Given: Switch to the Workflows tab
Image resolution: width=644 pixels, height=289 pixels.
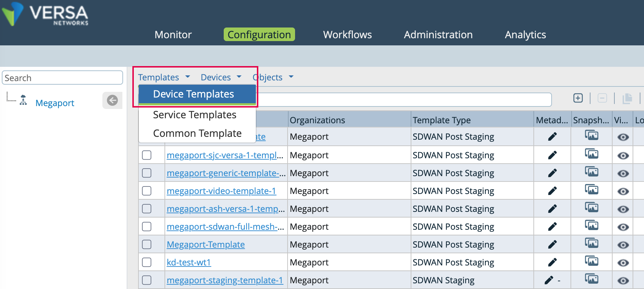Looking at the screenshot, I should pos(347,35).
